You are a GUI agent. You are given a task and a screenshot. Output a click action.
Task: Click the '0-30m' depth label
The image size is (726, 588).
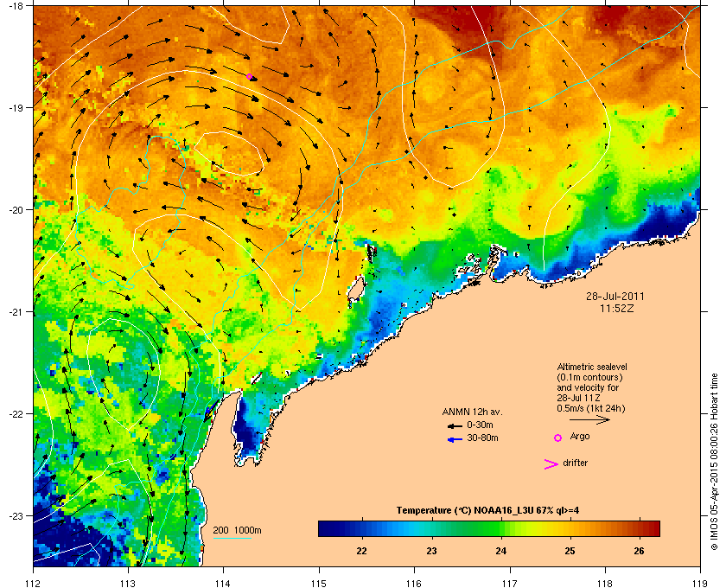click(x=480, y=425)
